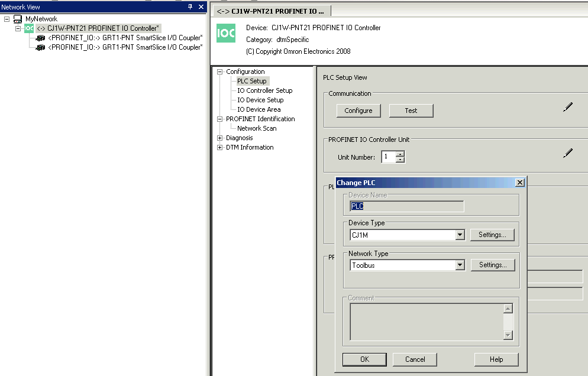The image size is (588, 376).
Task: Click the large IOC device logo in header
Action: coord(226,33)
